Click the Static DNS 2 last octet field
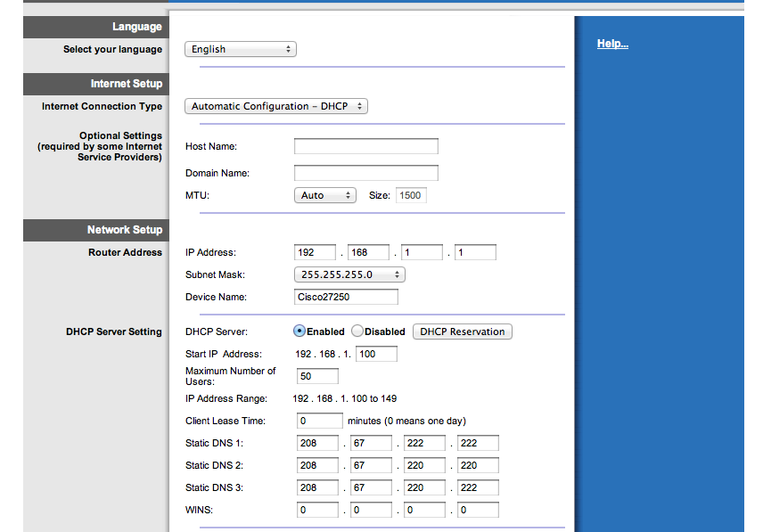 (478, 465)
